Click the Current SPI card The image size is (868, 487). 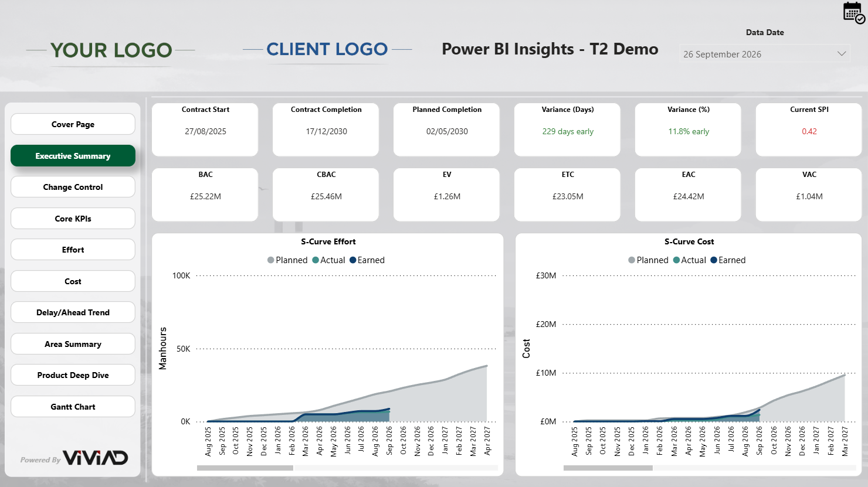tap(809, 130)
